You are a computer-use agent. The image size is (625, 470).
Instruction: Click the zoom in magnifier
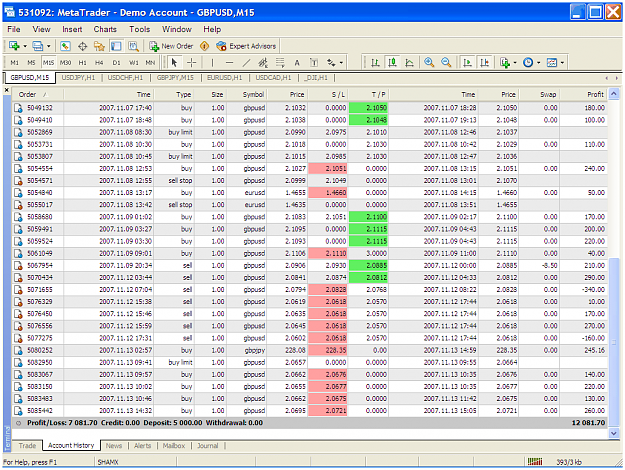(429, 63)
